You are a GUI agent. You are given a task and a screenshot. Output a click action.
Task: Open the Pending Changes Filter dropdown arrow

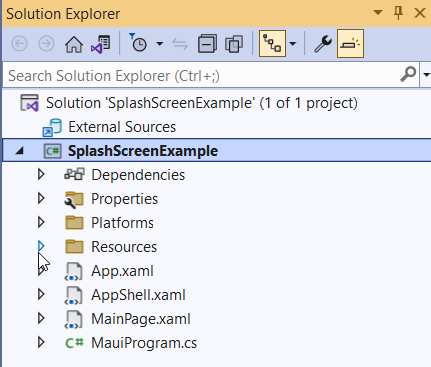[160, 44]
